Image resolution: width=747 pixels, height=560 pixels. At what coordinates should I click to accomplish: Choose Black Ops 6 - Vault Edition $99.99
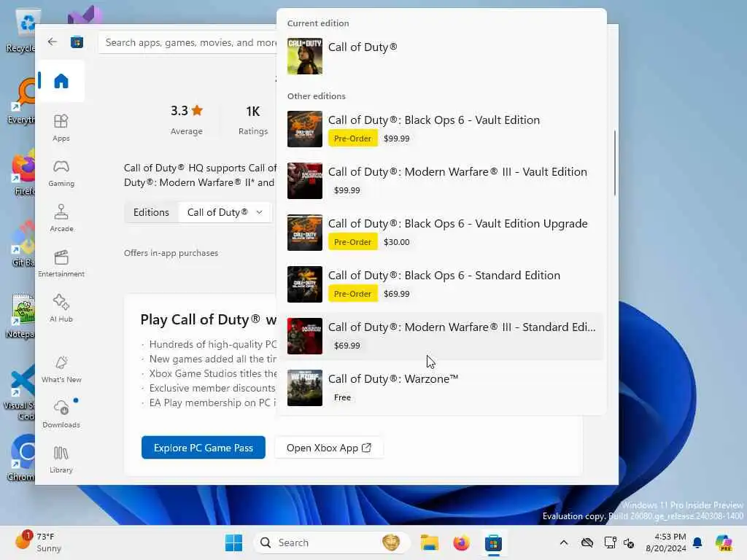pos(440,129)
